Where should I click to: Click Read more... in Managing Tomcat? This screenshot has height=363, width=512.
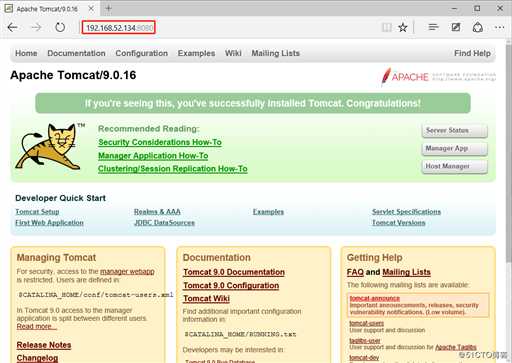(x=37, y=327)
